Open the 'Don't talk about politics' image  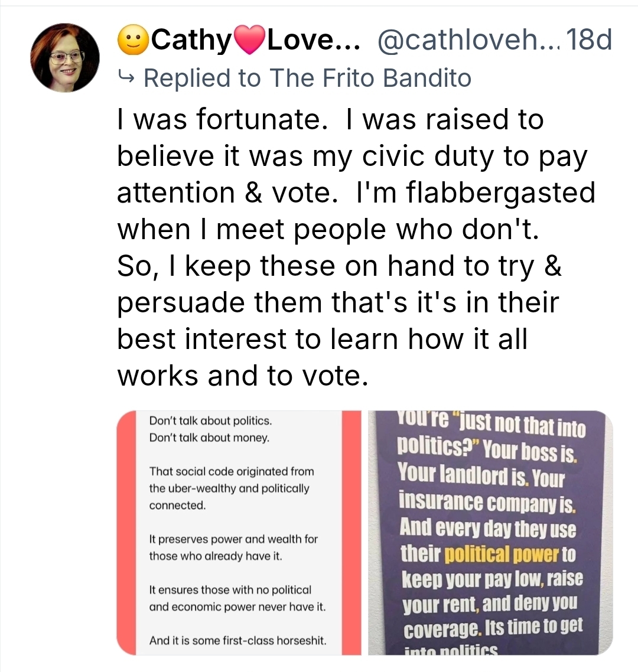[239, 531]
